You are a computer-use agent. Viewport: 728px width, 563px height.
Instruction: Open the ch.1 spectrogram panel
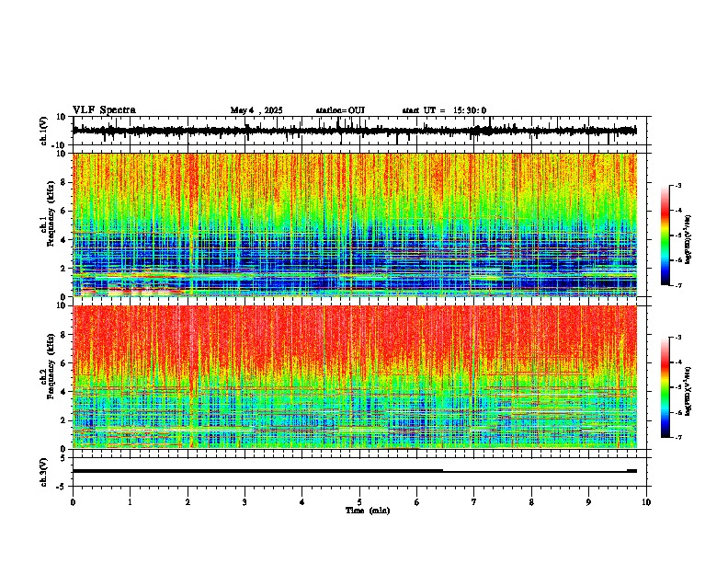point(355,224)
